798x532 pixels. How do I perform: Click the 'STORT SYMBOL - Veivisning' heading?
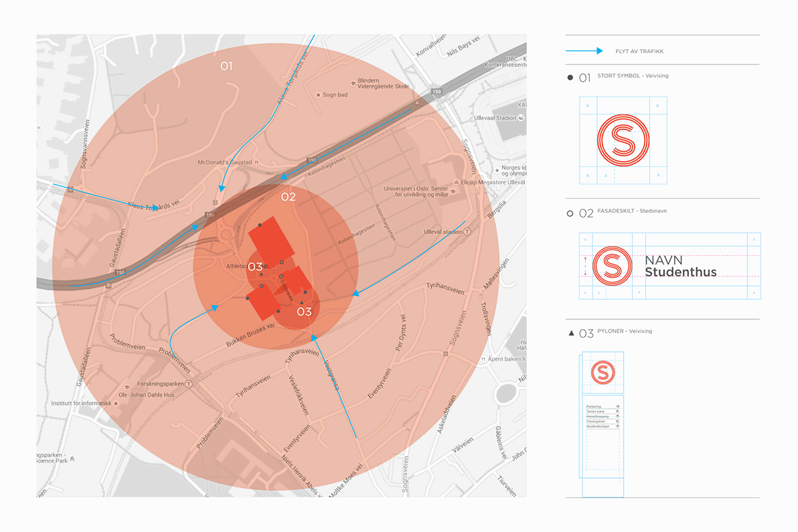point(633,76)
